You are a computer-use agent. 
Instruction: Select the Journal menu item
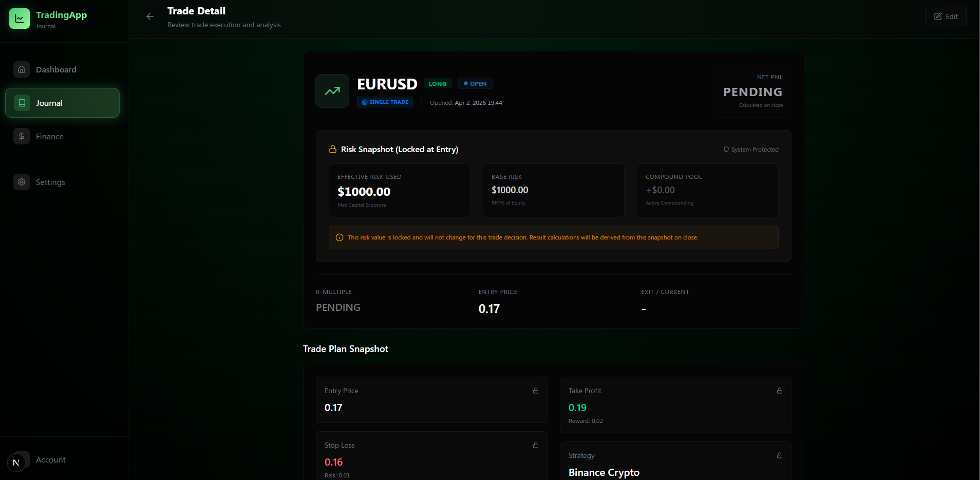pyautogui.click(x=49, y=103)
